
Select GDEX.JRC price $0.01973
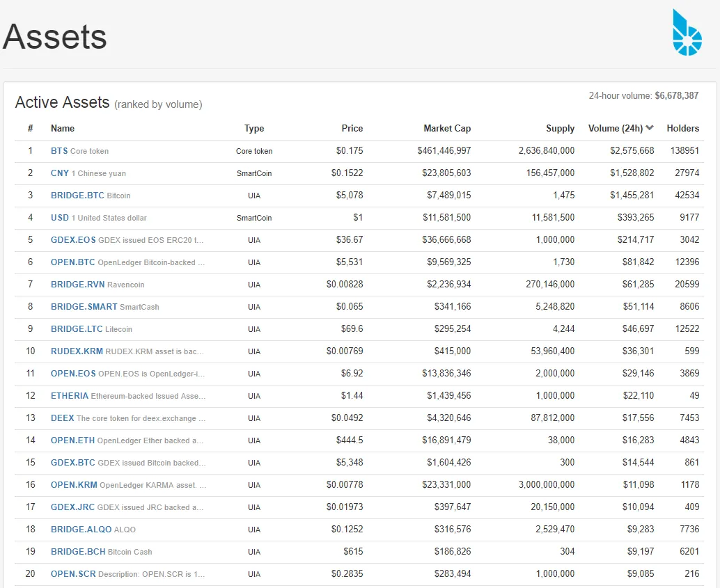[x=345, y=507]
